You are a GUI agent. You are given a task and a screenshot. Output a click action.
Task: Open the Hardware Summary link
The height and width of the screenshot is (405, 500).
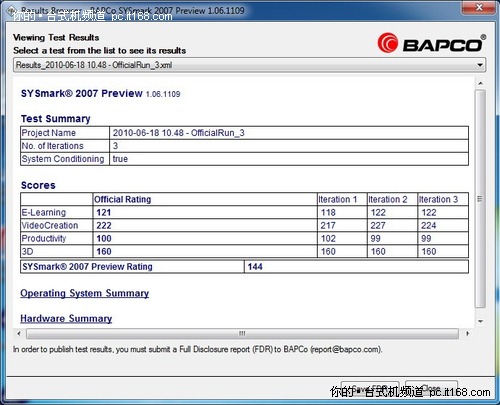pos(66,318)
